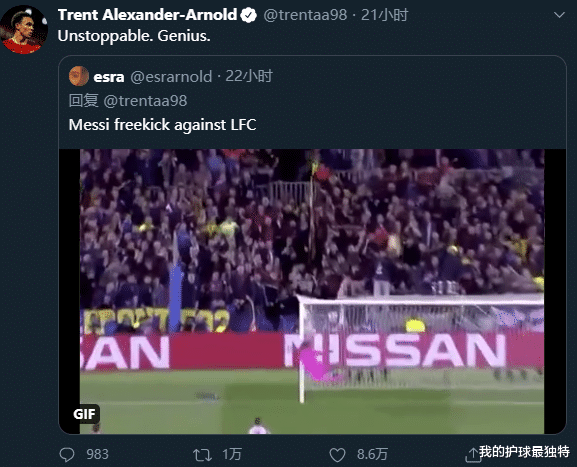
Task: Open the 22小时 quoted timestamp
Action: coord(249,76)
